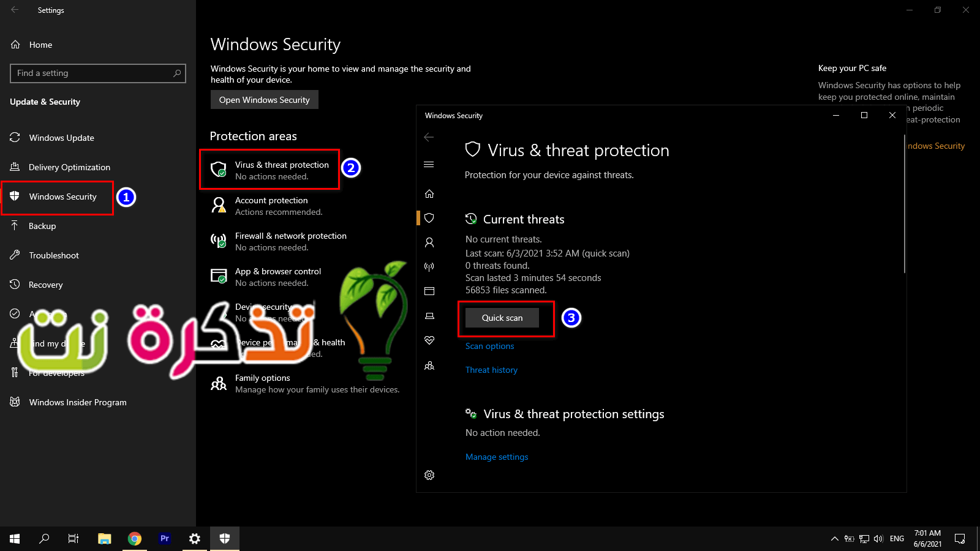Close the Windows Security window
This screenshot has width=980, height=551.
click(892, 115)
